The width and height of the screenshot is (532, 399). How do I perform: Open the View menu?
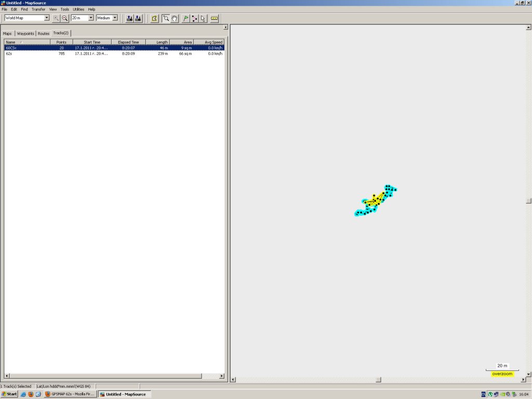(53, 9)
